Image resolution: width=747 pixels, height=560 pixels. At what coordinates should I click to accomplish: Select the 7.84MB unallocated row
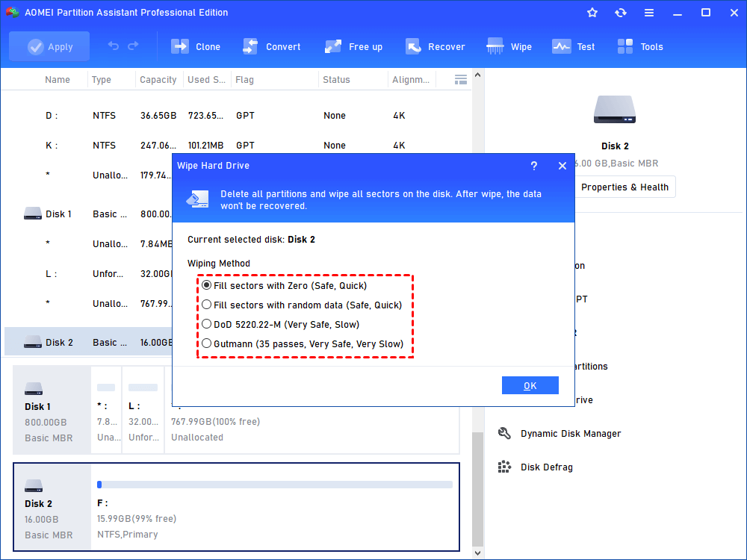(89, 244)
